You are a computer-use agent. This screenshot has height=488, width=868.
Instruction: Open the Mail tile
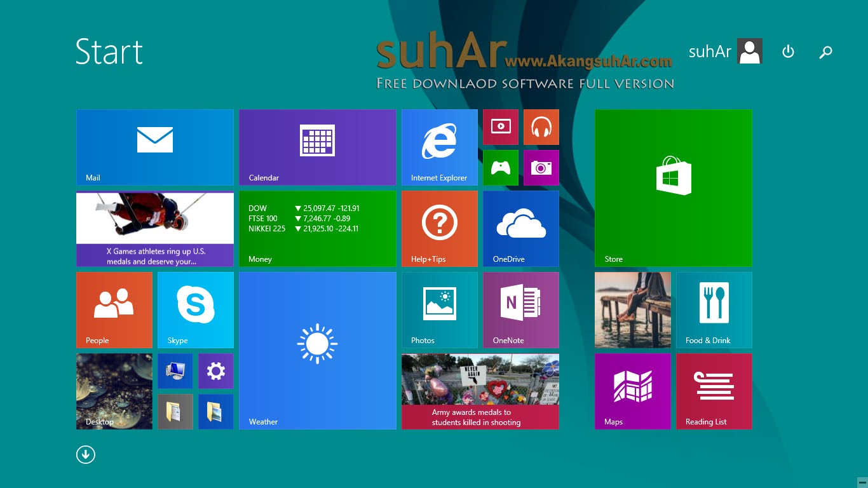click(155, 147)
